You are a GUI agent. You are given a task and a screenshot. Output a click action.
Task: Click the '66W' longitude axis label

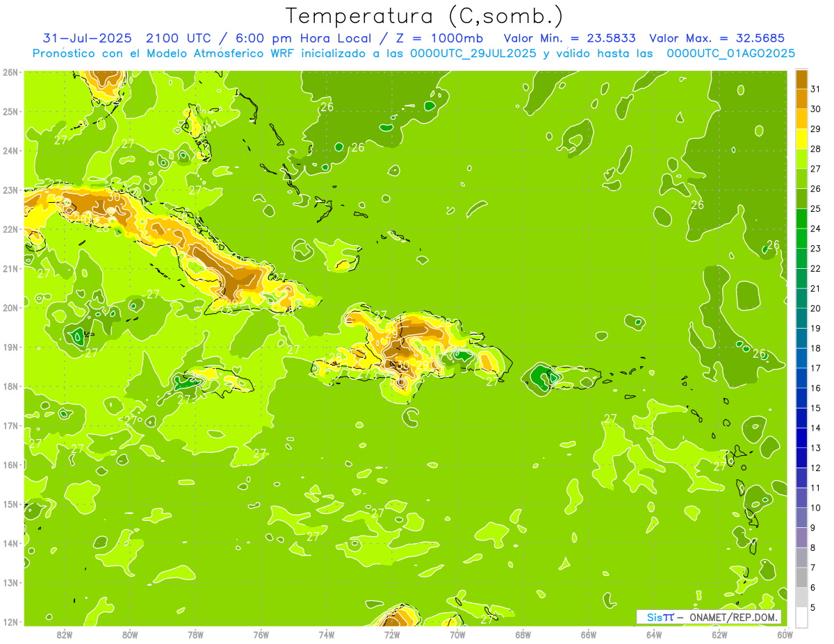tap(589, 635)
